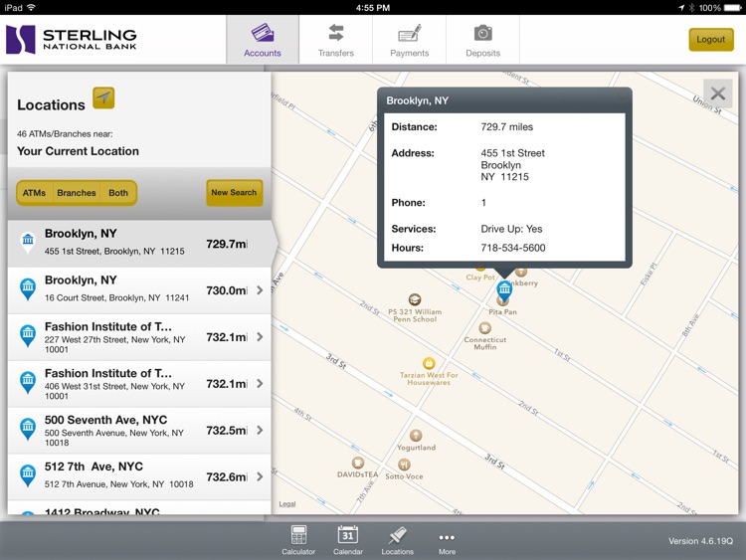Click 'Your Current Location' text
746x560 pixels.
pyautogui.click(x=78, y=151)
